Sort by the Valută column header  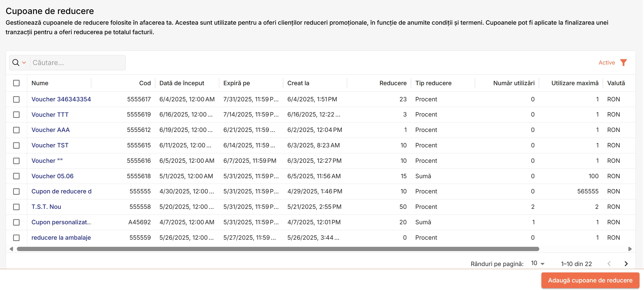pos(616,83)
